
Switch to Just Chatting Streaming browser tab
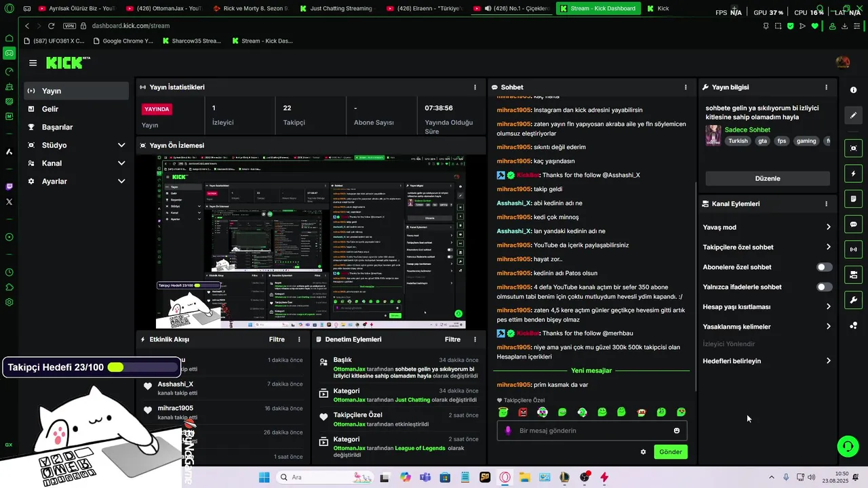pos(336,9)
